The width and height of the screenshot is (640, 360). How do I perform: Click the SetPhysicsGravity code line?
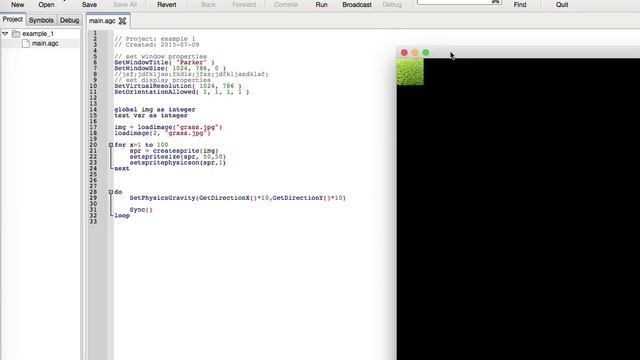[238, 198]
